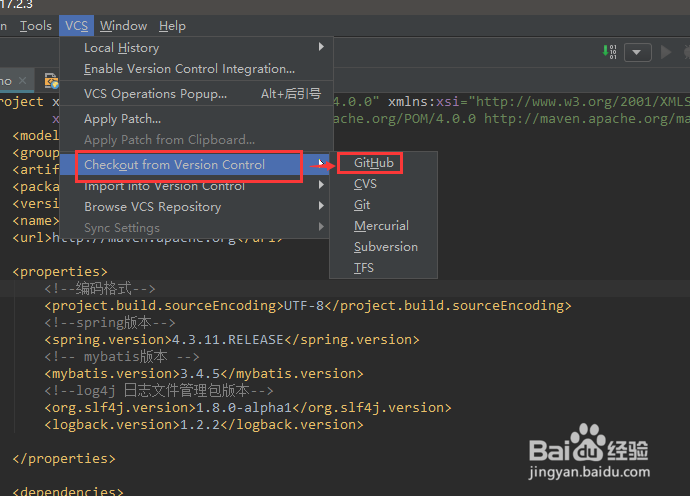Click the Run play icon

coord(666,52)
